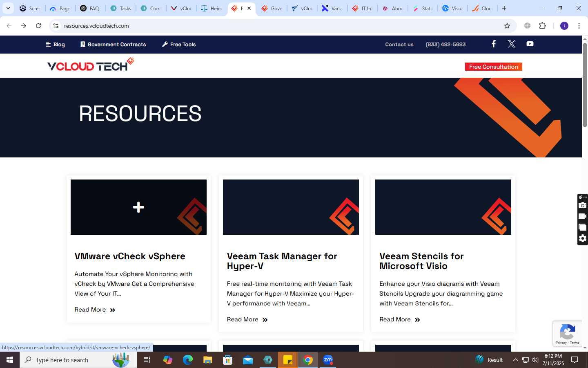The width and height of the screenshot is (588, 368).
Task: Bookmark this page with star icon
Action: coord(507,26)
